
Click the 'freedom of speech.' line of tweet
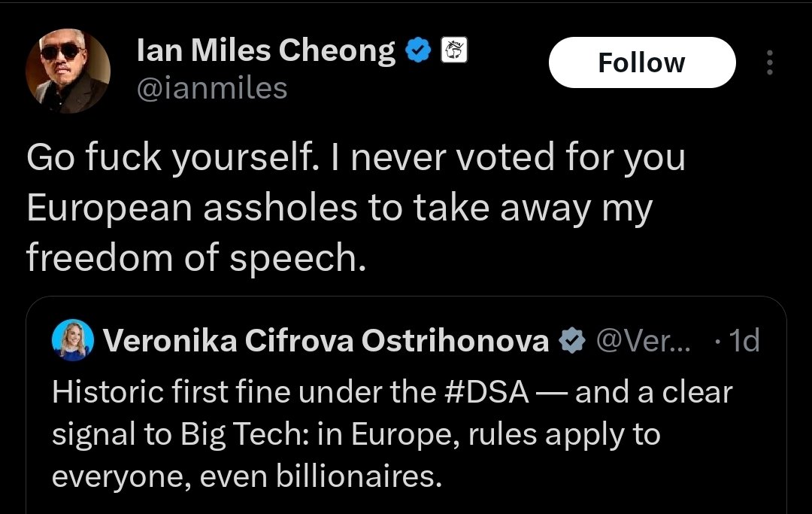point(196,257)
